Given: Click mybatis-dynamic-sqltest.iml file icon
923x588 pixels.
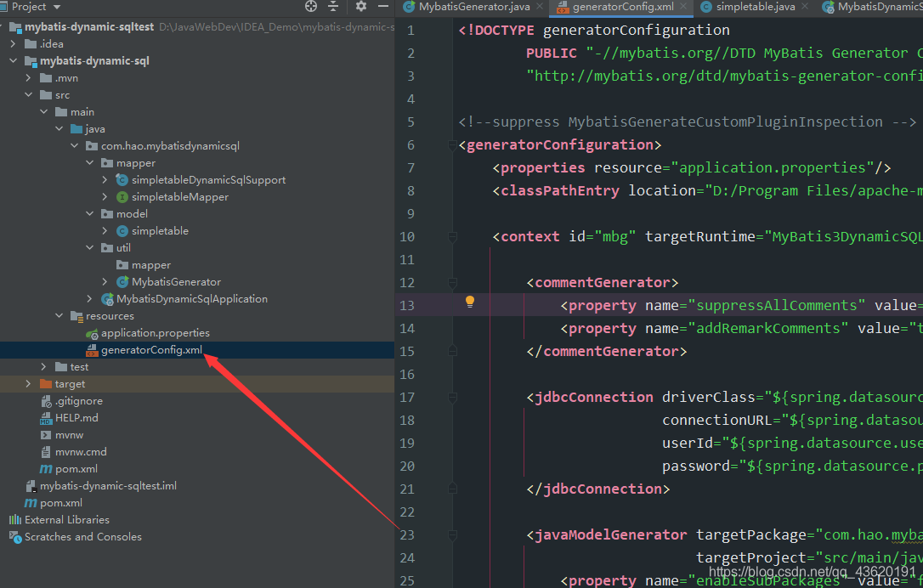Looking at the screenshot, I should click(31, 486).
